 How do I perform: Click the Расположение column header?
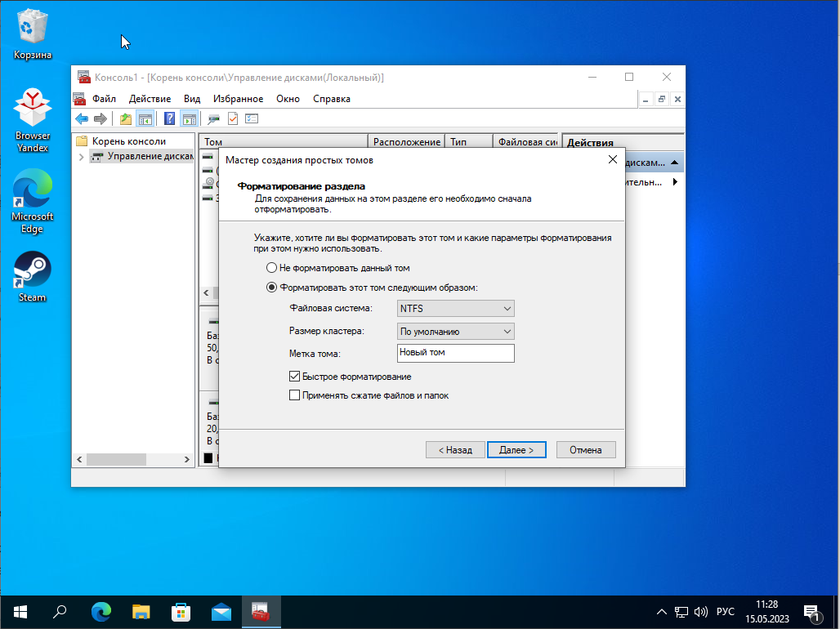(407, 142)
